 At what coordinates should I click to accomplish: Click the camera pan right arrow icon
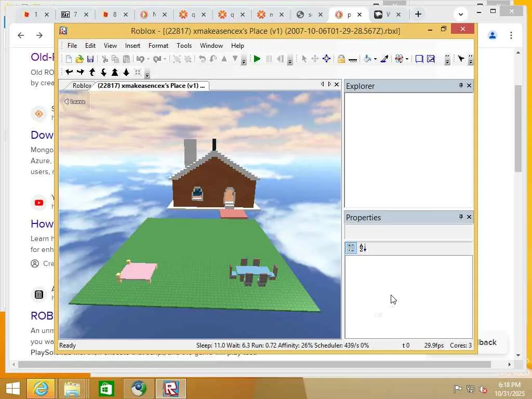(x=81, y=72)
